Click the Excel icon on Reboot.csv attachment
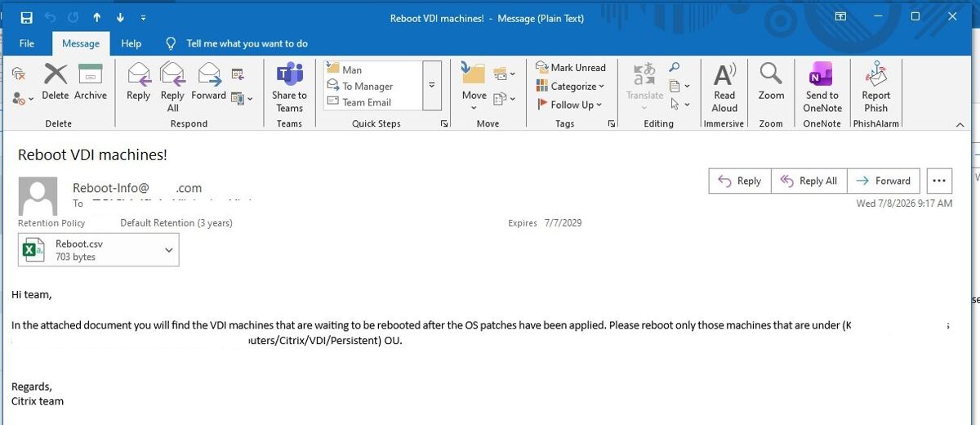980x425 pixels. click(x=33, y=250)
